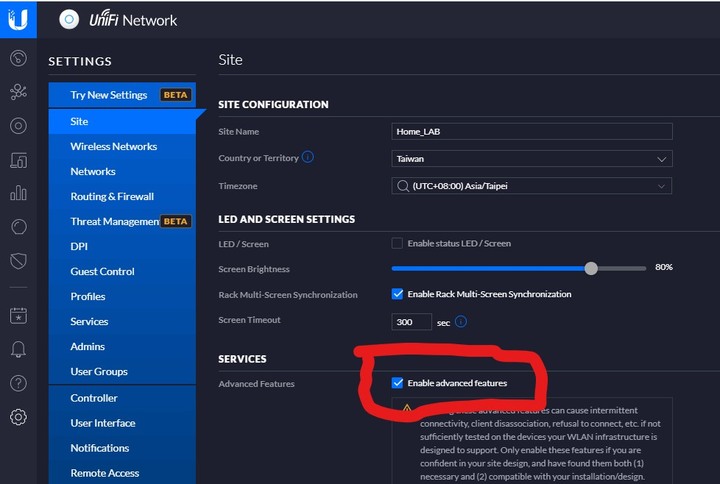The height and width of the screenshot is (484, 720).
Task: Open the Devices icon in sidebar
Action: tap(18, 160)
